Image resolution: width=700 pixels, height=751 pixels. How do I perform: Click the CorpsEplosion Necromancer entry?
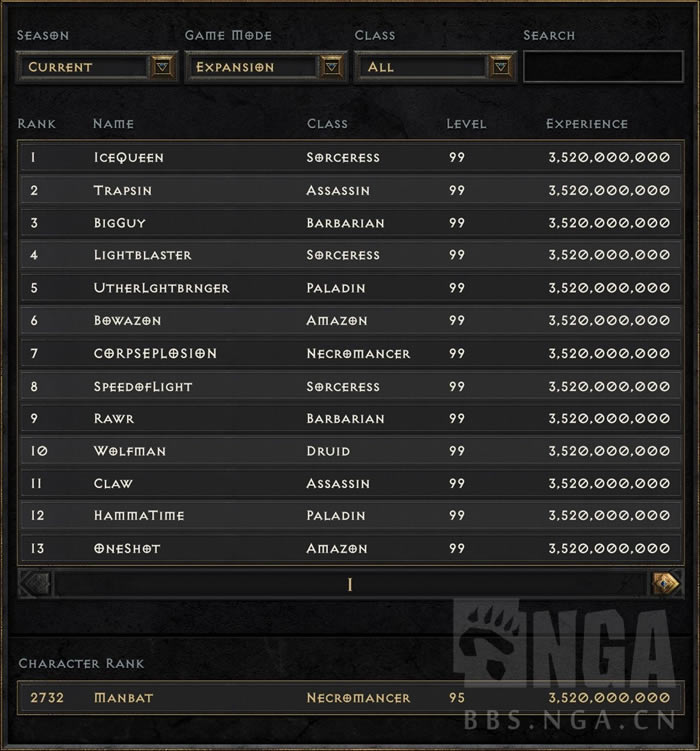coord(349,353)
